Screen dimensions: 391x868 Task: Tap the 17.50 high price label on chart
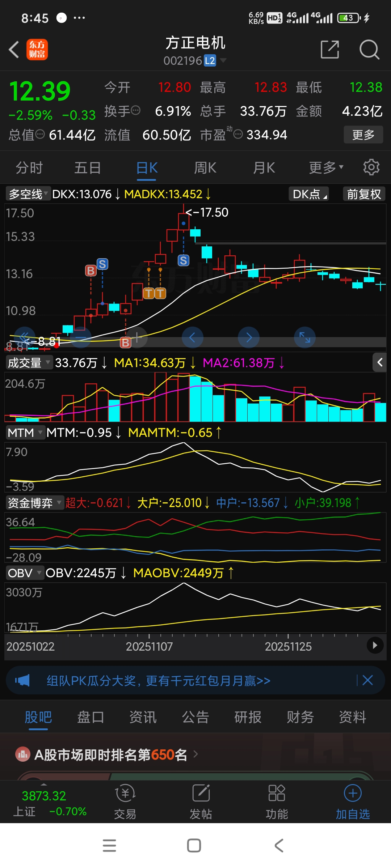pyautogui.click(x=207, y=212)
